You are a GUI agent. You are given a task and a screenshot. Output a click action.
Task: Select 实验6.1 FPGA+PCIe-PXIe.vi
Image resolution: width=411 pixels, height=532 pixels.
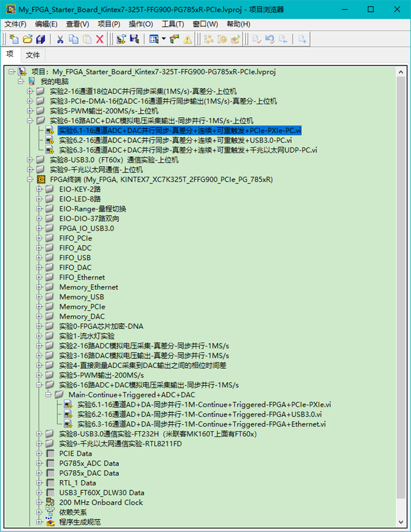tap(204, 404)
